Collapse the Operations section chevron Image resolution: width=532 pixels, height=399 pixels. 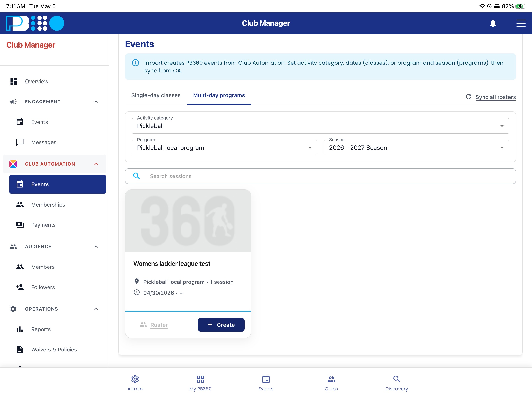[x=96, y=309]
